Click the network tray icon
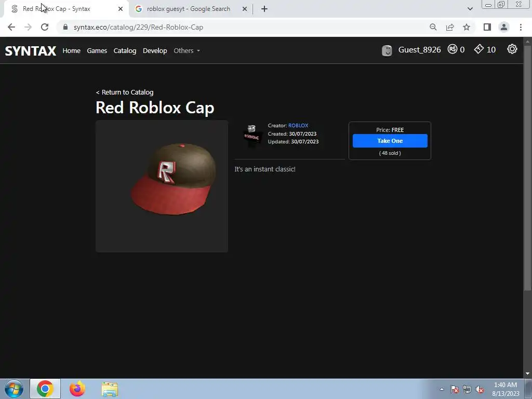532x399 pixels. pos(467,390)
